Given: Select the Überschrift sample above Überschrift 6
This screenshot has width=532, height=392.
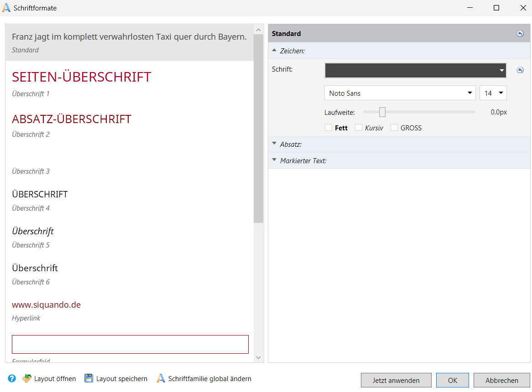Looking at the screenshot, I should [35, 268].
